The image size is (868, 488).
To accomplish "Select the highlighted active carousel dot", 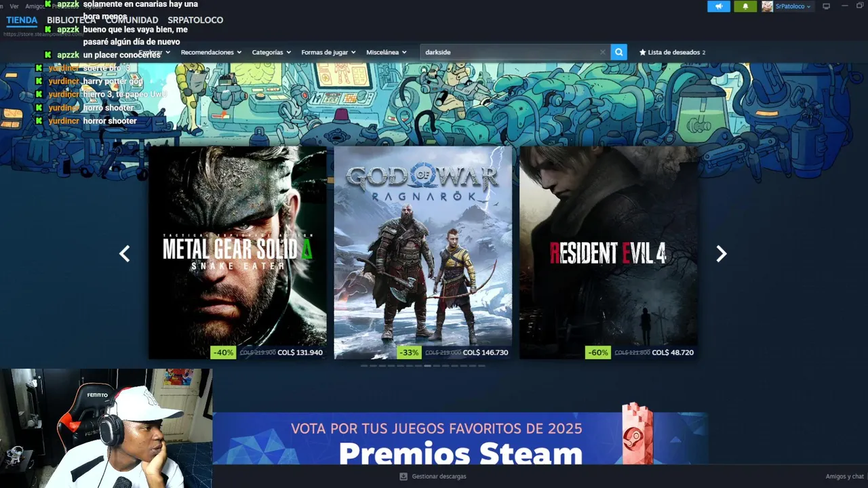I will point(427,365).
